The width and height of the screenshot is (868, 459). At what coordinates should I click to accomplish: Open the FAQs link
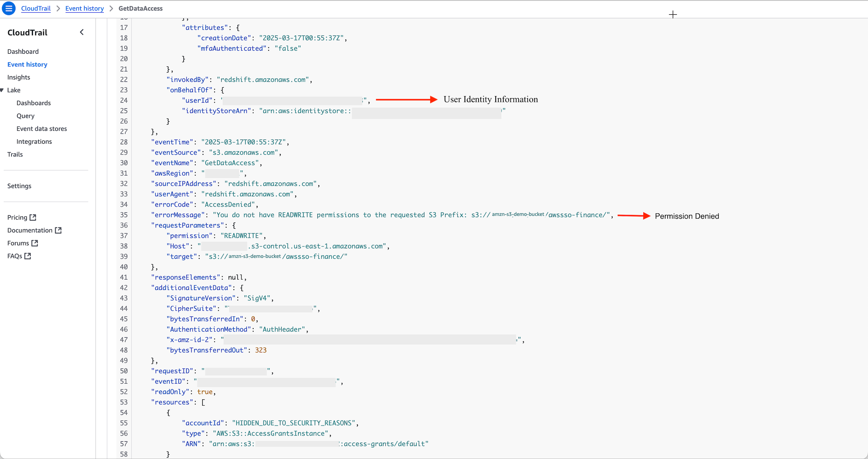click(15, 256)
